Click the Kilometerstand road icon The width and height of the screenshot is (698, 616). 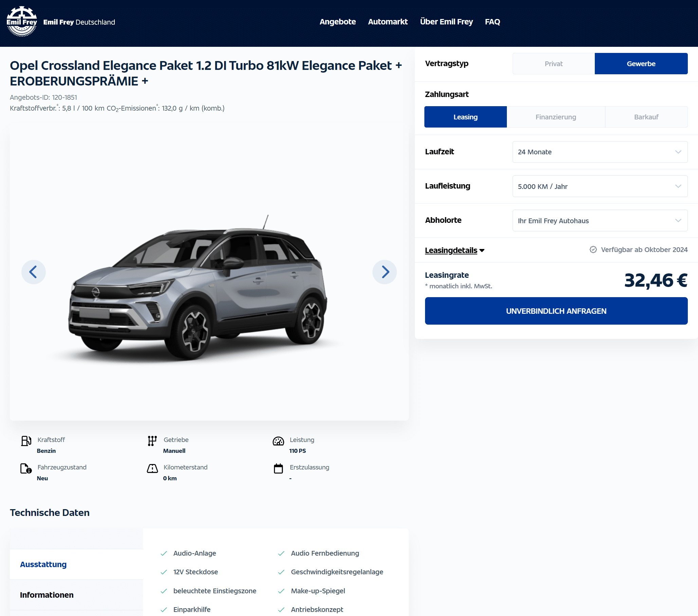[152, 468]
